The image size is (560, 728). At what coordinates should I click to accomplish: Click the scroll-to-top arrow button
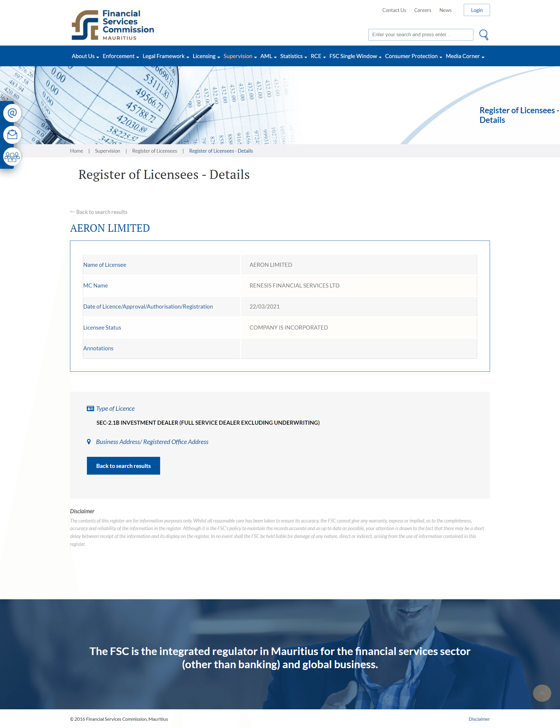(542, 693)
